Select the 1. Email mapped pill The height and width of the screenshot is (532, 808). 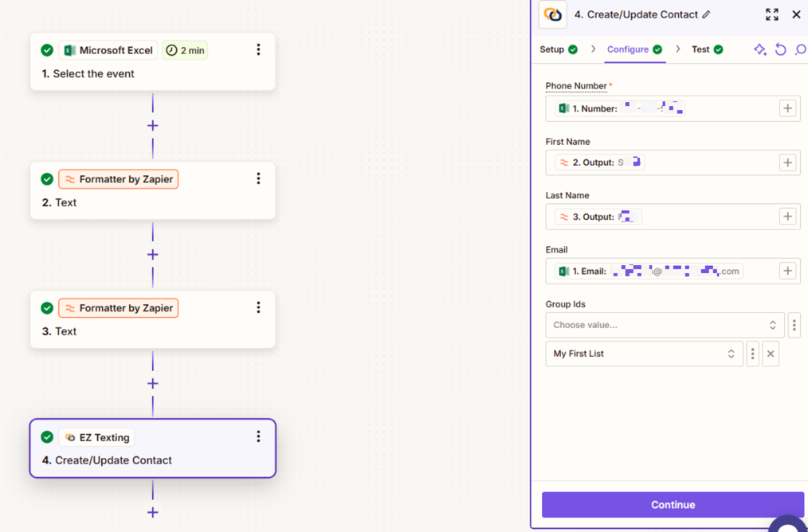pos(649,271)
